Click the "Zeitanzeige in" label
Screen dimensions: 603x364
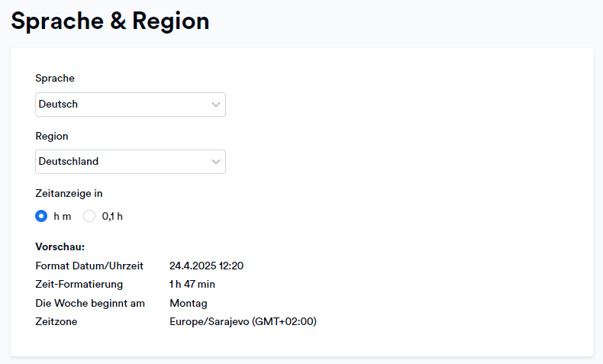click(x=69, y=193)
